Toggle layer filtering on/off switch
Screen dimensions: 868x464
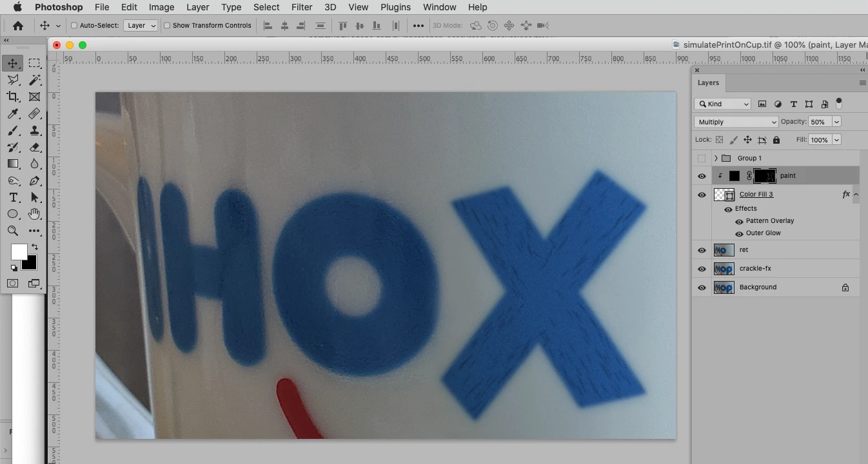[x=839, y=102]
